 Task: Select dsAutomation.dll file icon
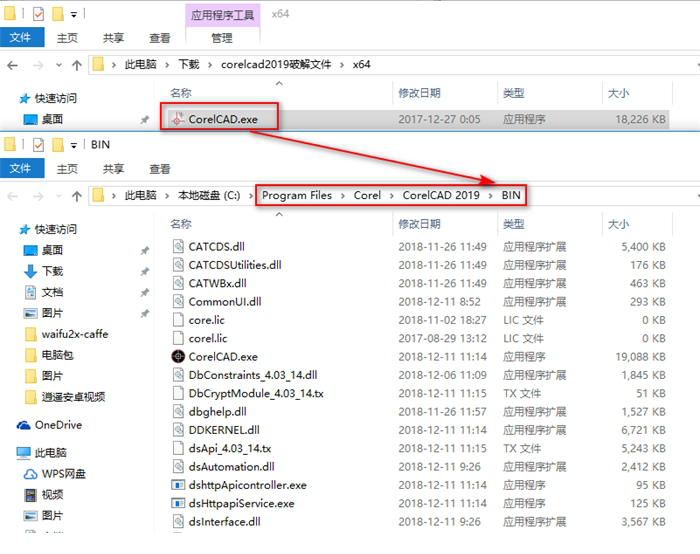point(178,466)
